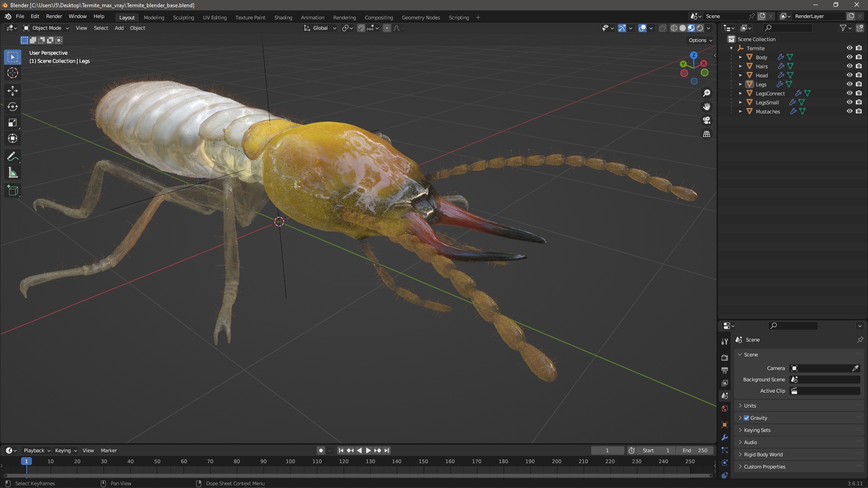
Task: Hide the Legs object in viewport
Action: (849, 84)
